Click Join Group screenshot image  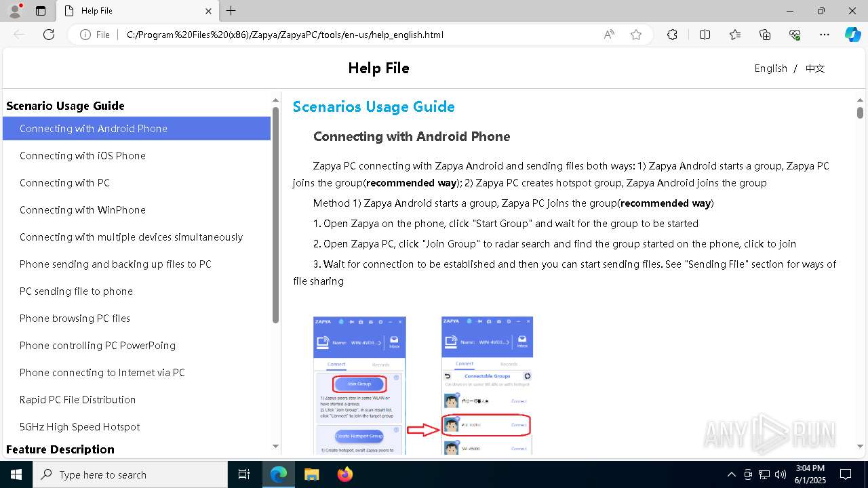tap(359, 386)
